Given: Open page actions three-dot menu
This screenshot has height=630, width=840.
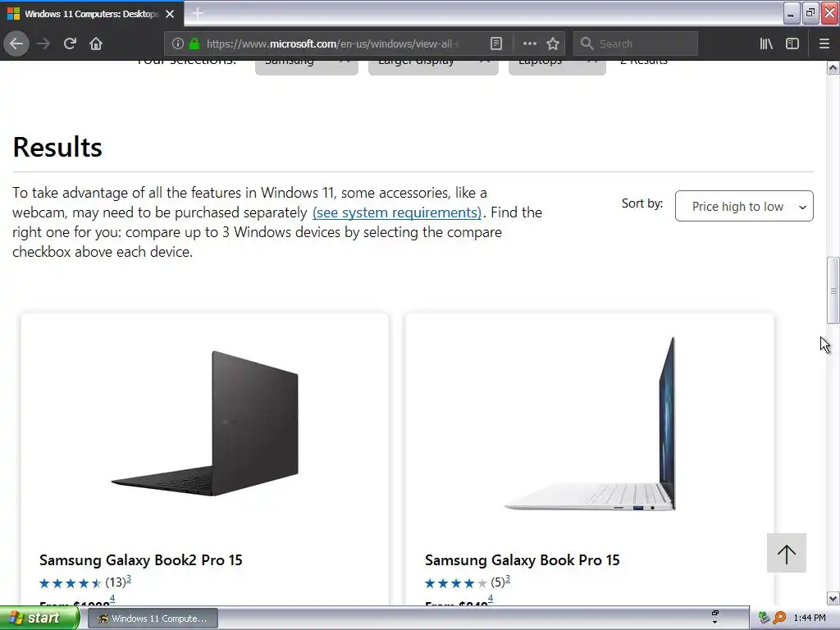Looking at the screenshot, I should [529, 43].
